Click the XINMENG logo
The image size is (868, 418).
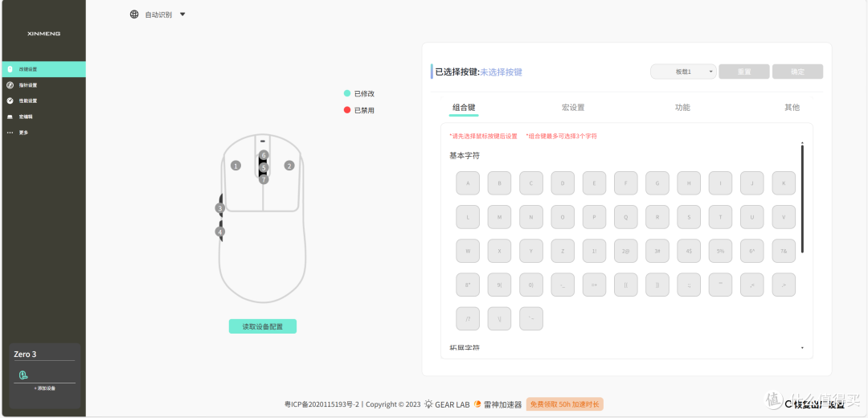[x=43, y=33]
